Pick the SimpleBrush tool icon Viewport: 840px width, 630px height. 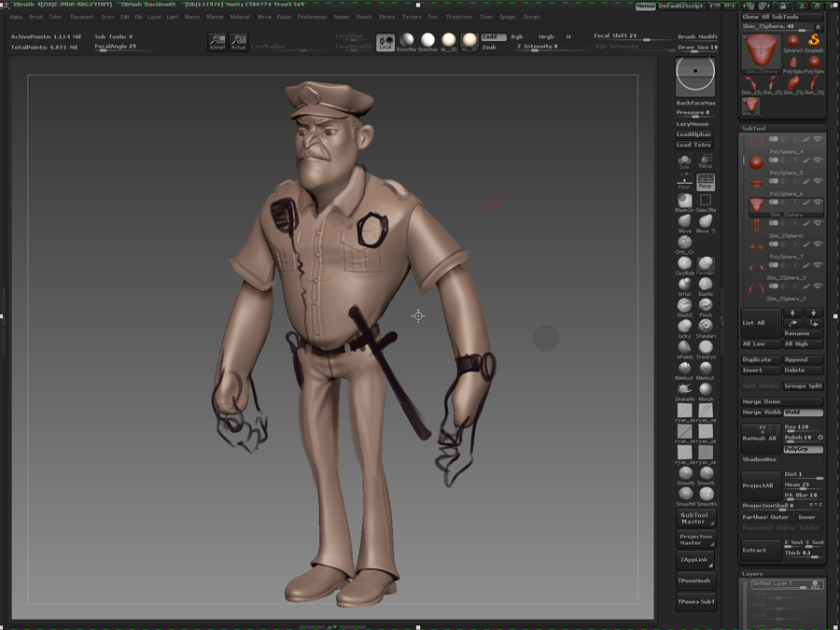point(814,42)
